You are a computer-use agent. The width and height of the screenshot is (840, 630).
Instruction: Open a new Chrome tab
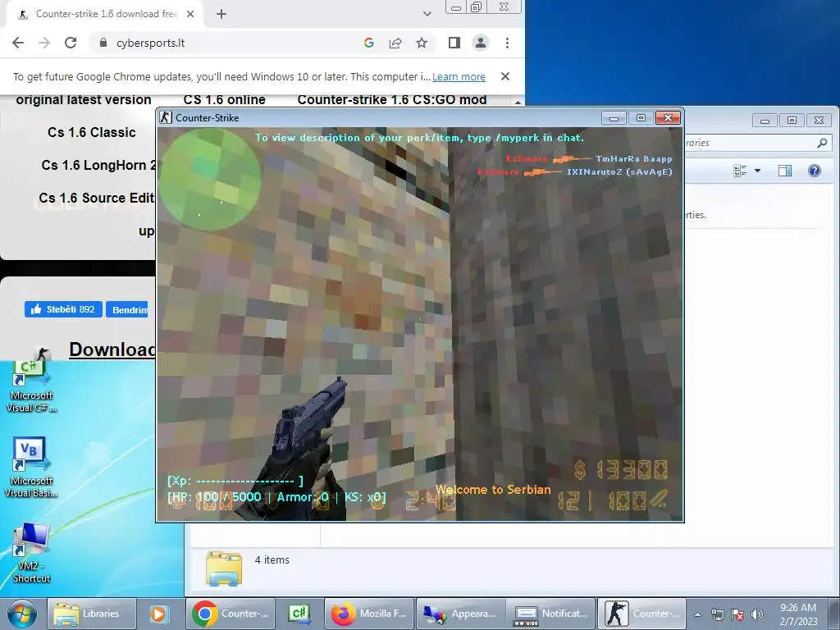[221, 14]
